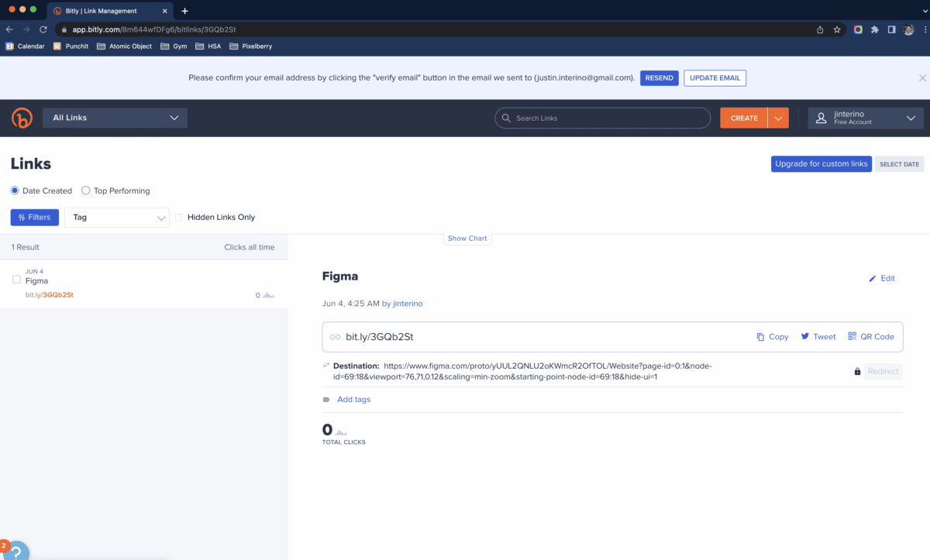Screen dimensions: 930x560
Task: Click Upgrade for custom links
Action: coord(821,163)
